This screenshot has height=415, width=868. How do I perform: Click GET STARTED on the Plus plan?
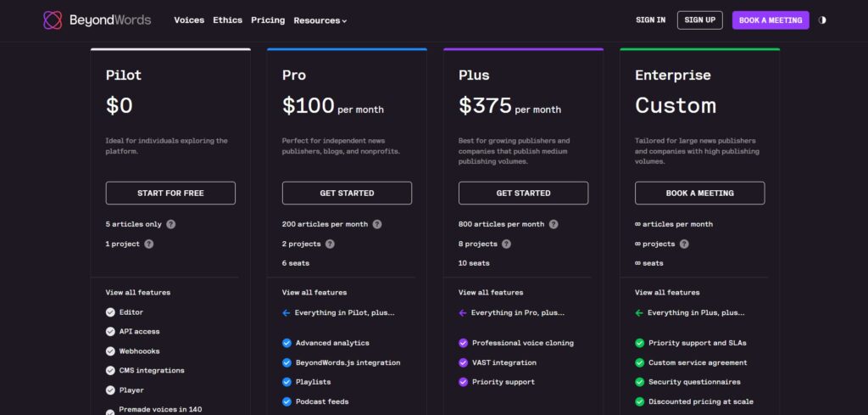523,193
